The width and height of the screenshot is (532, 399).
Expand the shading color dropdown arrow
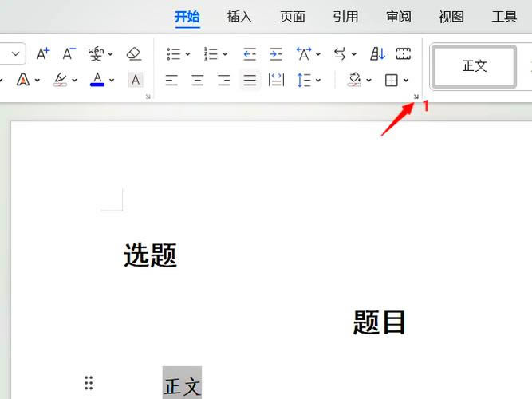pyautogui.click(x=368, y=81)
